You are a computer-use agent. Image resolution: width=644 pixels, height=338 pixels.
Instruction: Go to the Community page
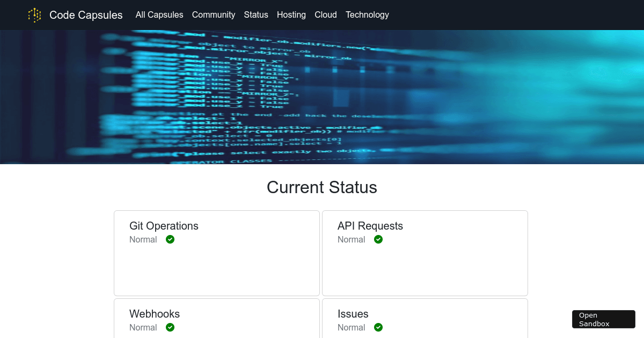(x=214, y=15)
